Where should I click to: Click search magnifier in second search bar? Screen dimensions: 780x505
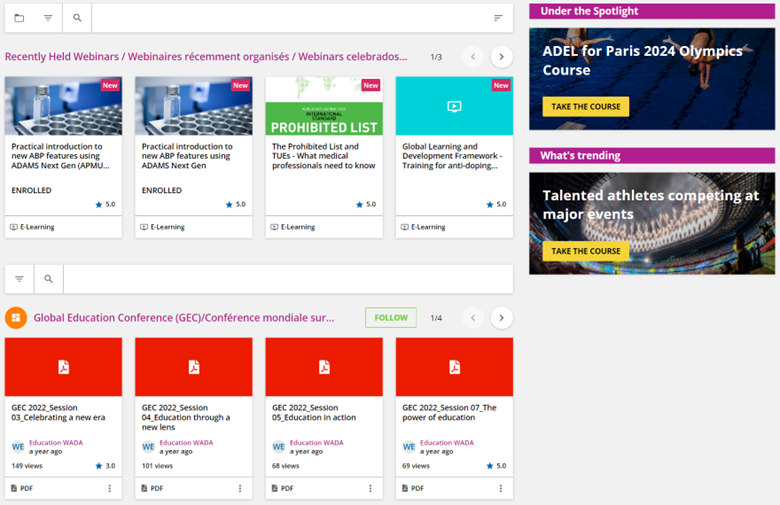[48, 279]
